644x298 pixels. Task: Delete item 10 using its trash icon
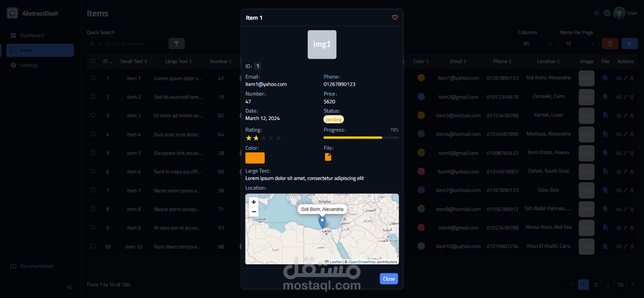(x=632, y=247)
